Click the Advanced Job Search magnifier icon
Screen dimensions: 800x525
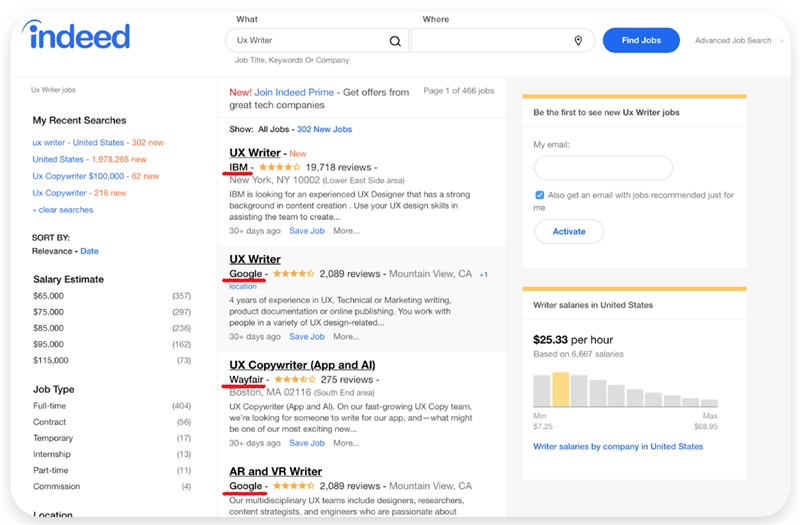[779, 41]
